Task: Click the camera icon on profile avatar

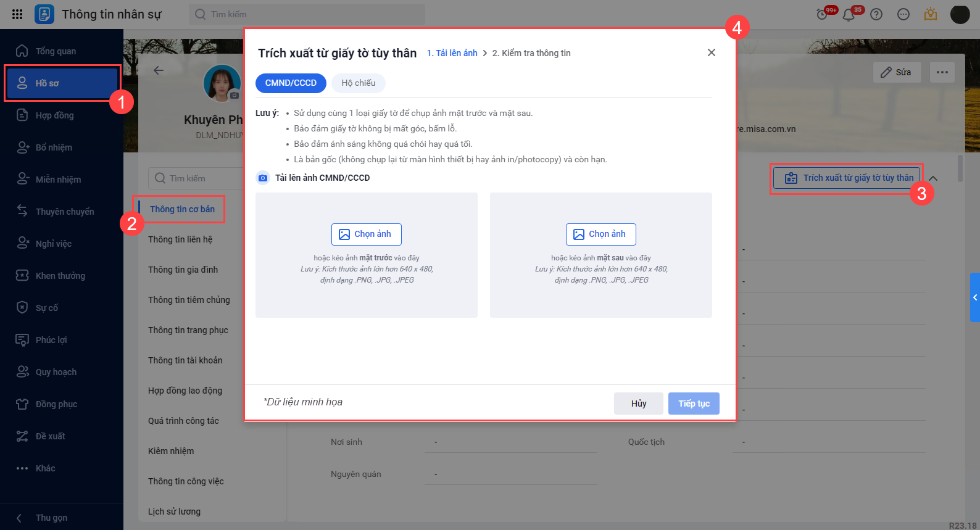Action: tap(235, 96)
